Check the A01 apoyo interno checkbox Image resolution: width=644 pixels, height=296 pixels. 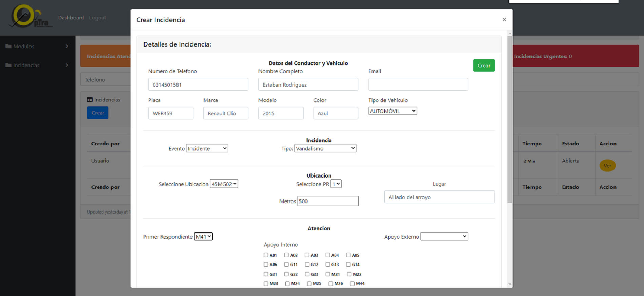[x=266, y=255]
